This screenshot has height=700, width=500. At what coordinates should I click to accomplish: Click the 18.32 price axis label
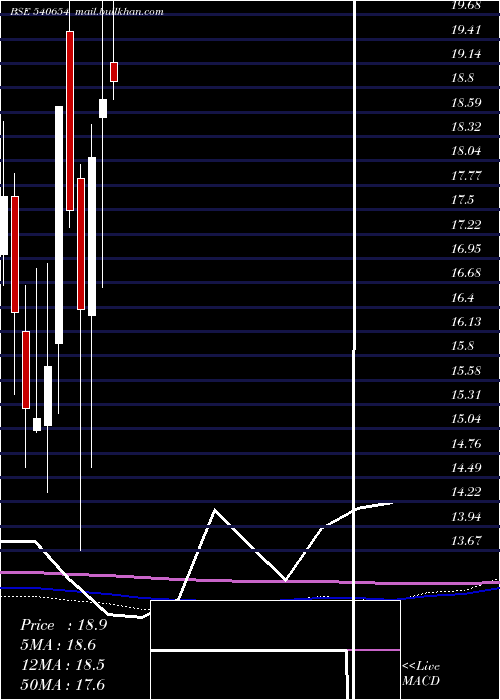(x=466, y=127)
